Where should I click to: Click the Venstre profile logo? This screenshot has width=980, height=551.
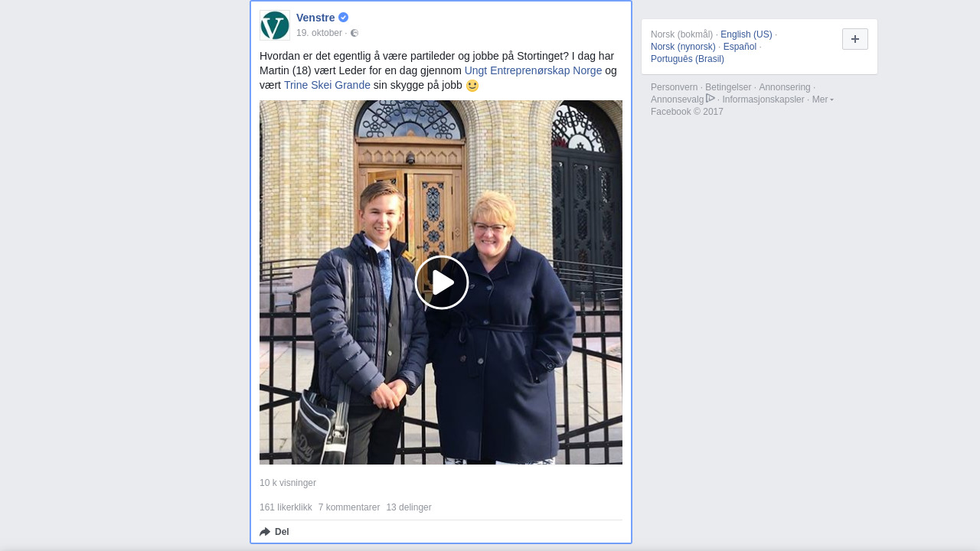click(x=275, y=25)
